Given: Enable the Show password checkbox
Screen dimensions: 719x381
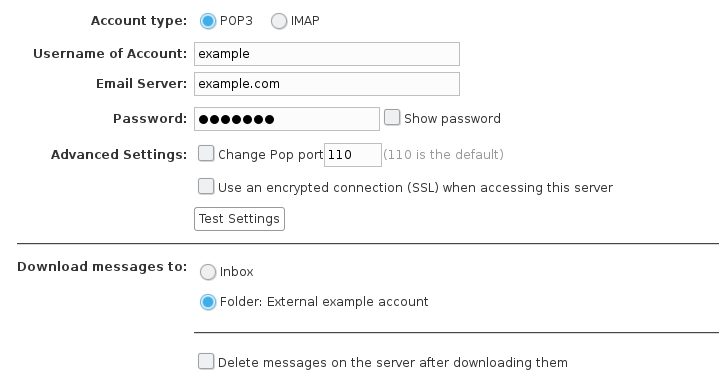Looking at the screenshot, I should click(392, 117).
